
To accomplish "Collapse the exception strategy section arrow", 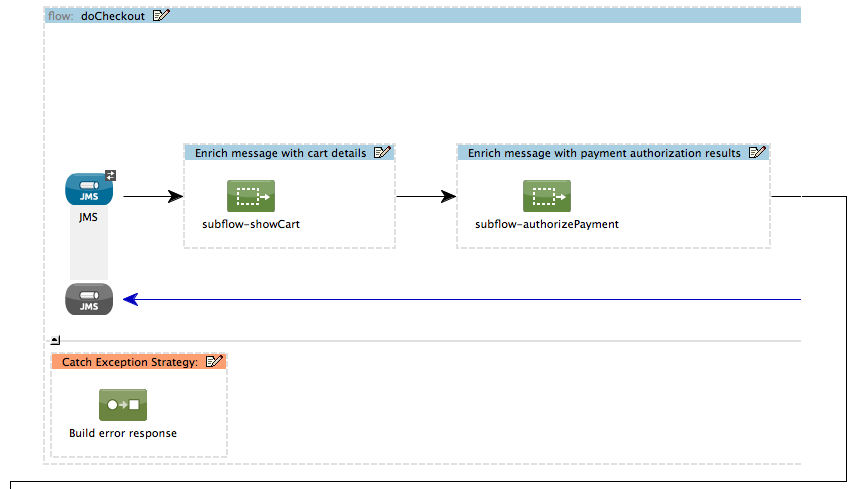I will point(56,341).
